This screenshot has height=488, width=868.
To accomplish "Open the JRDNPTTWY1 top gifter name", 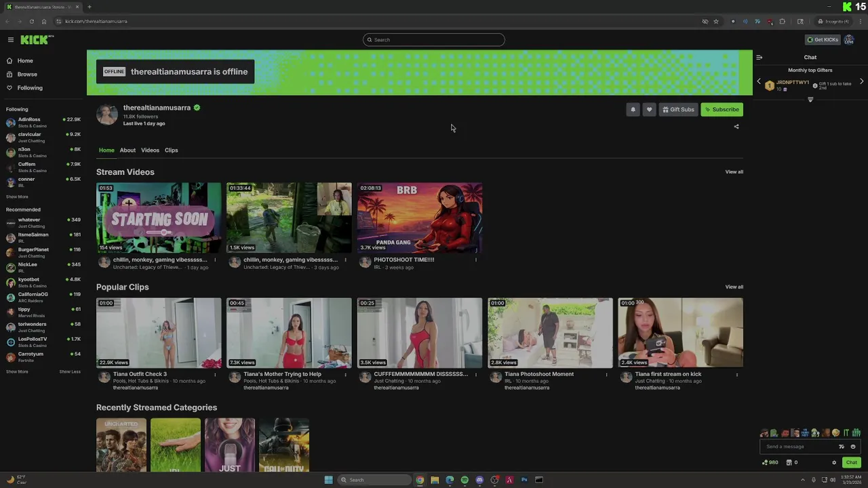I will point(793,83).
